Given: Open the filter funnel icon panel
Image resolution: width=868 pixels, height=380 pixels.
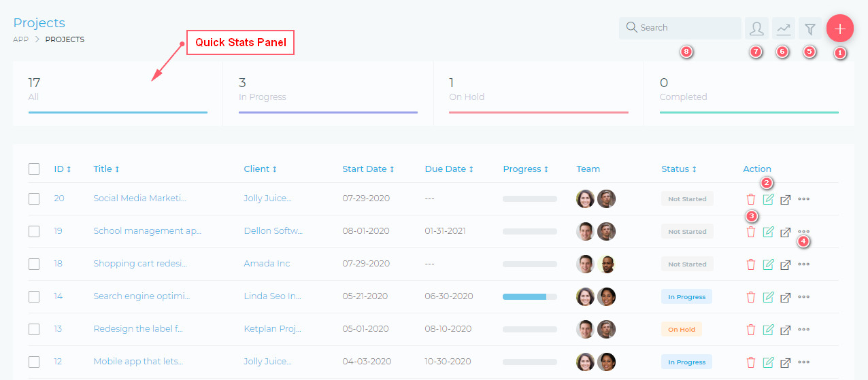Looking at the screenshot, I should [x=810, y=29].
